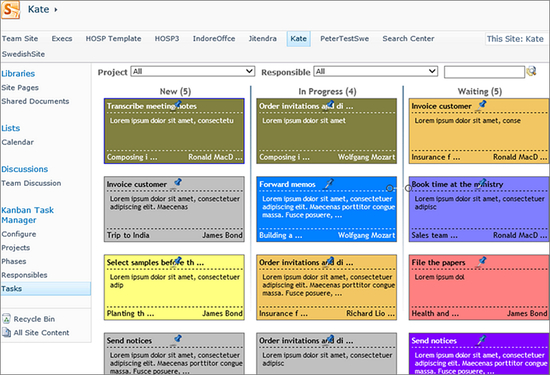Click the SharePoint logo icon
This screenshot has width=550, height=375.
point(10,9)
